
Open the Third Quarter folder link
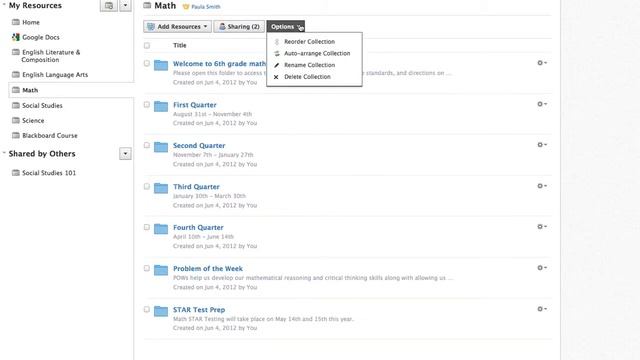coord(196,187)
